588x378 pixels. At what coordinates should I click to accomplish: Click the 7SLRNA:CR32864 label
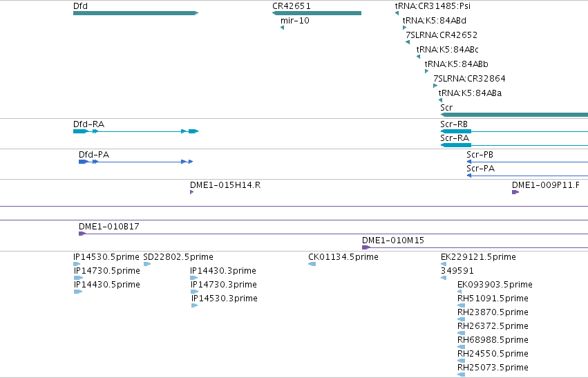point(469,79)
